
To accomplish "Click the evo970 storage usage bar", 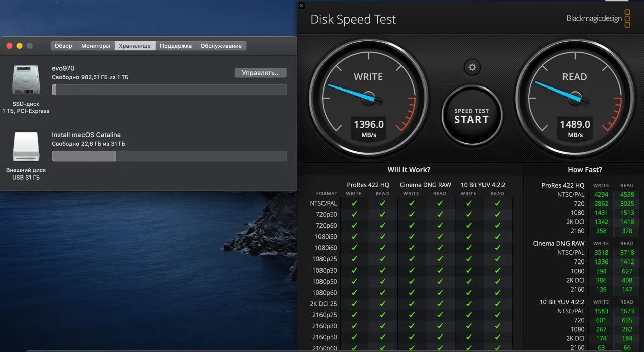I will (170, 90).
